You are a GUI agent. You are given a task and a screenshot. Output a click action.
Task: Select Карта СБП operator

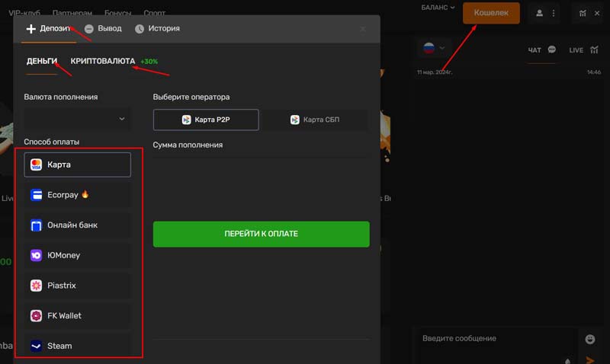pyautogui.click(x=316, y=120)
